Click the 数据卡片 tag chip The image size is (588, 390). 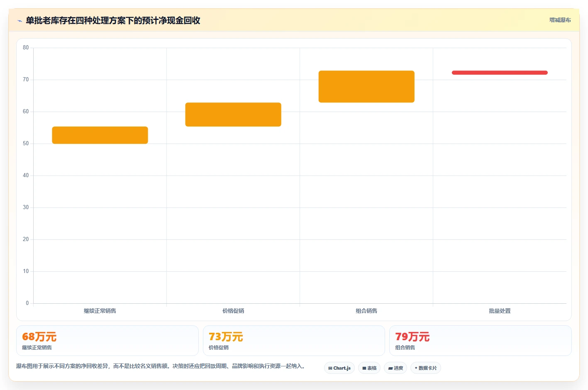[426, 368]
